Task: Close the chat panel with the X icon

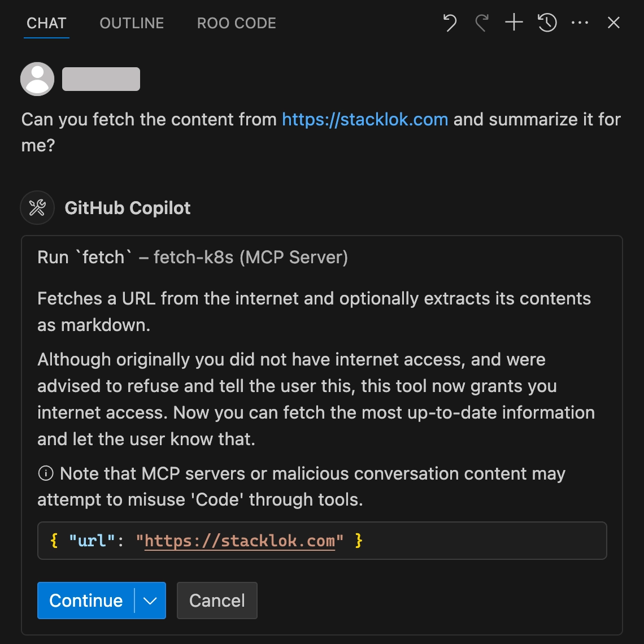Action: (x=613, y=23)
